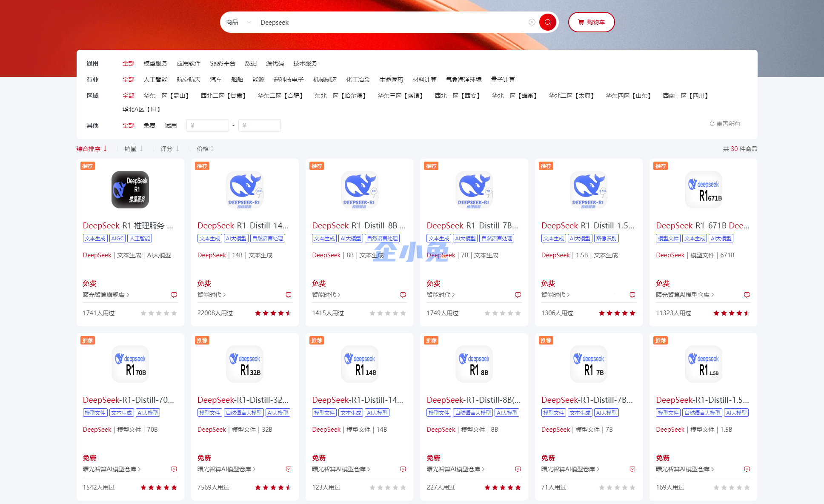Click the red search magnifier button
The width and height of the screenshot is (824, 504).
pyautogui.click(x=547, y=22)
